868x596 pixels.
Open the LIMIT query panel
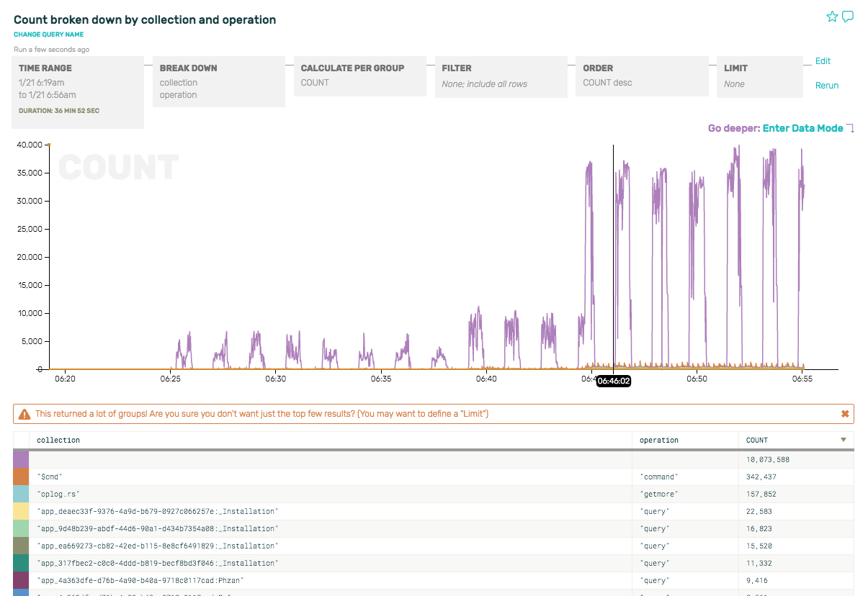point(759,76)
